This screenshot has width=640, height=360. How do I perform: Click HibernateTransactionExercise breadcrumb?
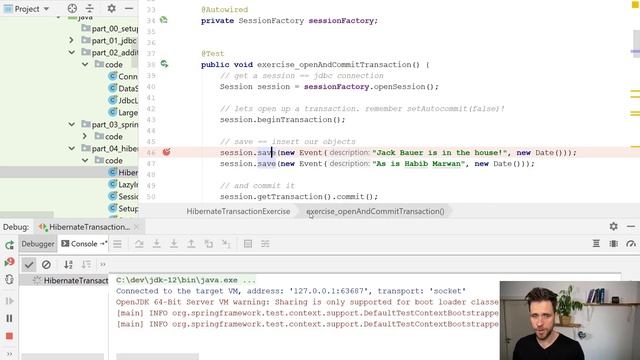[238, 211]
